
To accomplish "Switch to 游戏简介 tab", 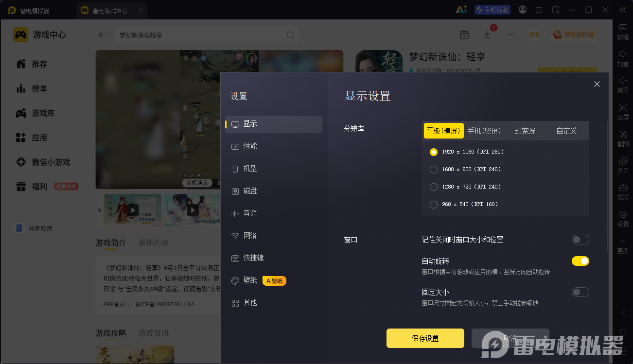I will coord(111,243).
